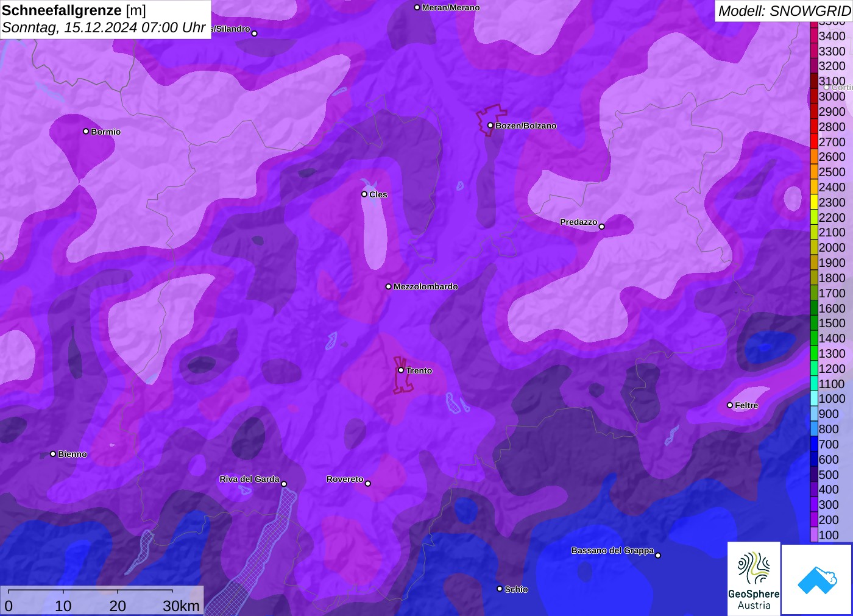Image resolution: width=853 pixels, height=616 pixels.
Task: Click the 'Riva del Garda' label
Action: tap(250, 479)
